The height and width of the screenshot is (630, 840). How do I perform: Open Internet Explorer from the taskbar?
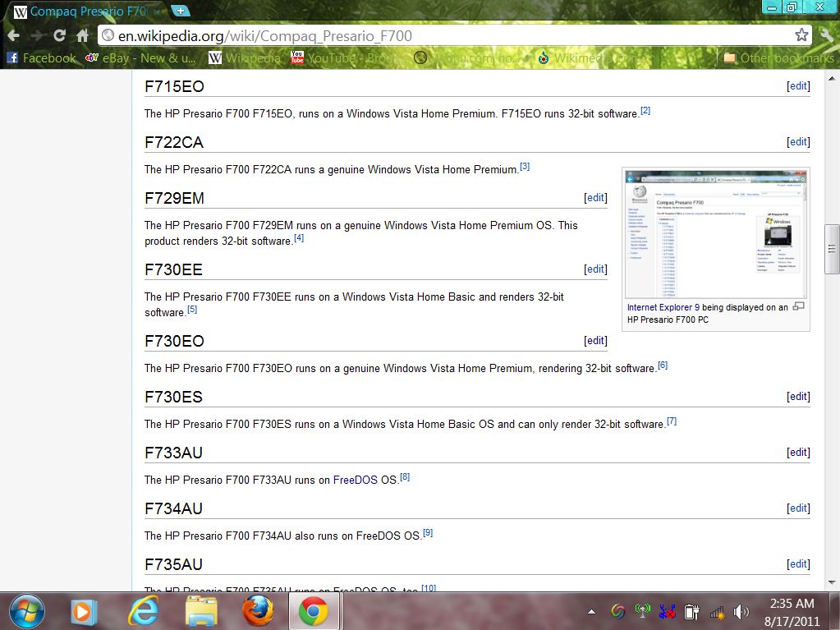tap(143, 611)
